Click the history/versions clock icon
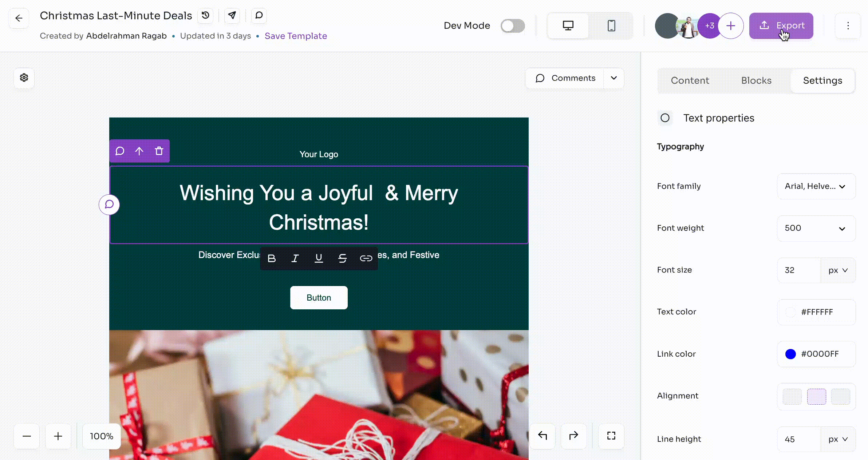 [205, 16]
